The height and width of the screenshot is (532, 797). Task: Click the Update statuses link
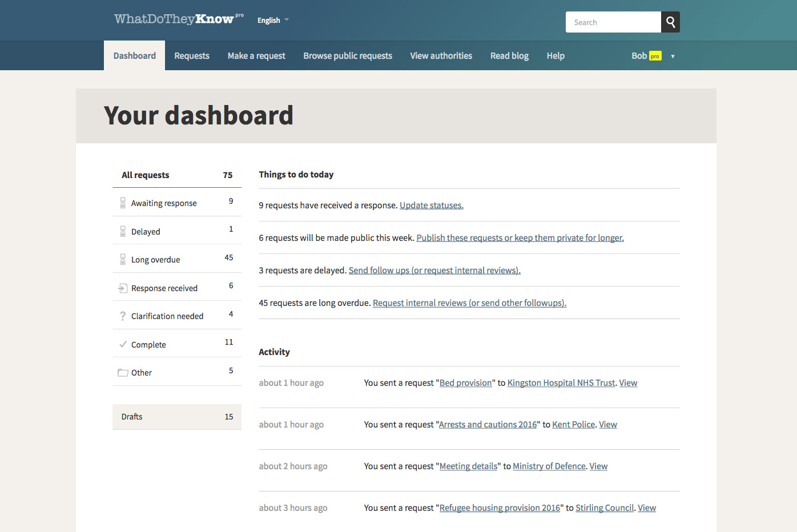click(431, 205)
